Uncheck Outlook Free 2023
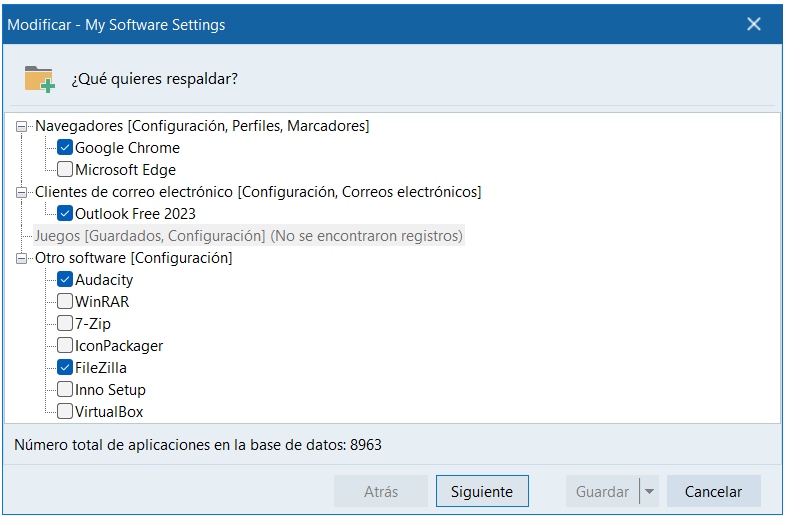785x516 pixels. pyautogui.click(x=65, y=214)
